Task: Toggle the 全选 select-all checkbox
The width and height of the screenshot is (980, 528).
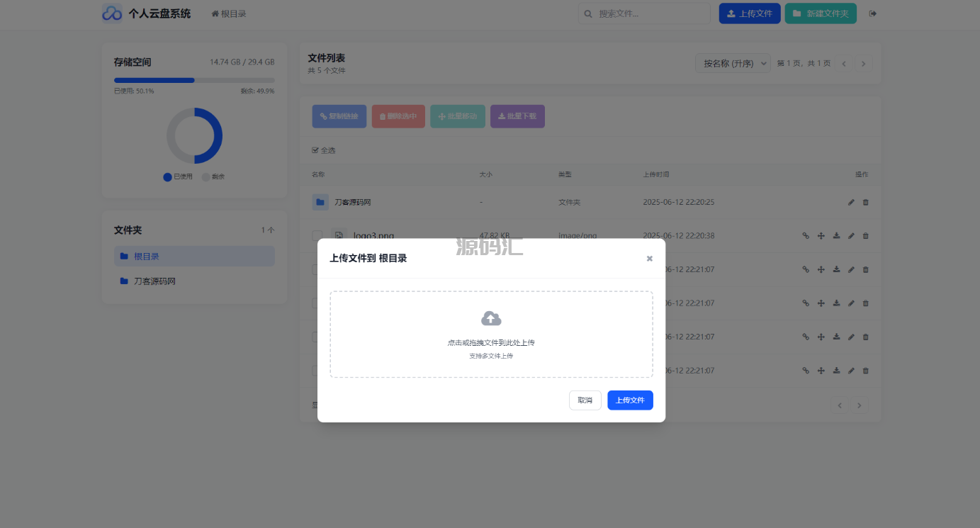Action: (316, 150)
